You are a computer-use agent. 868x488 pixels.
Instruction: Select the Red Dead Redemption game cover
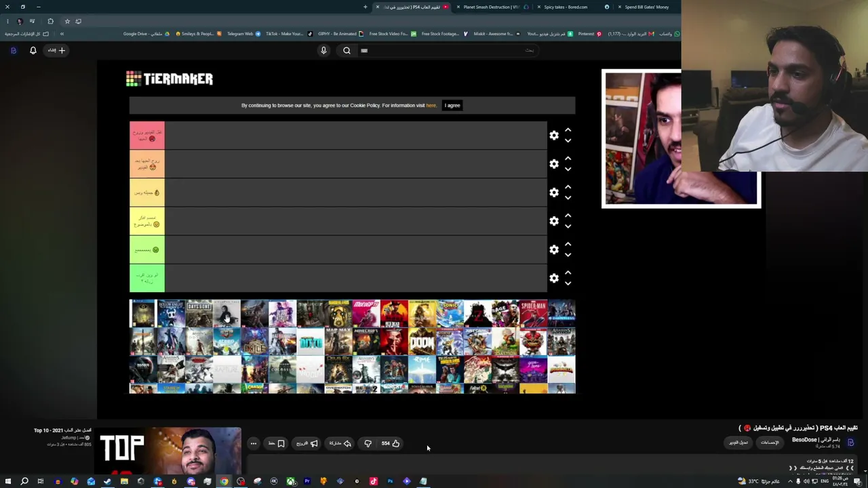[x=393, y=314]
